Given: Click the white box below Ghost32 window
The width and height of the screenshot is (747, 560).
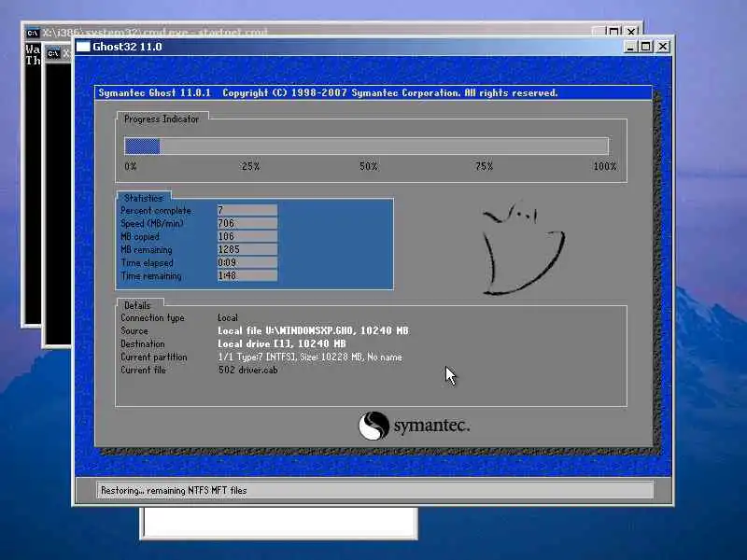Looking at the screenshot, I should [x=279, y=523].
